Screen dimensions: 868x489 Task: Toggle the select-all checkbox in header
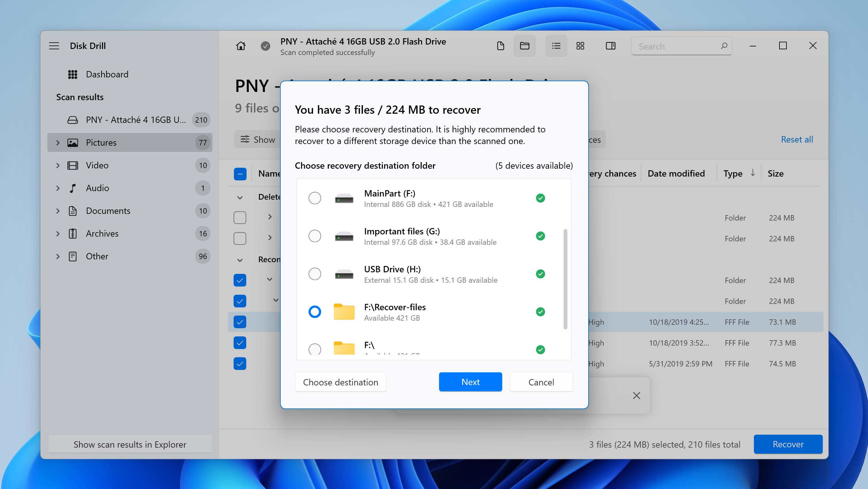pos(240,174)
